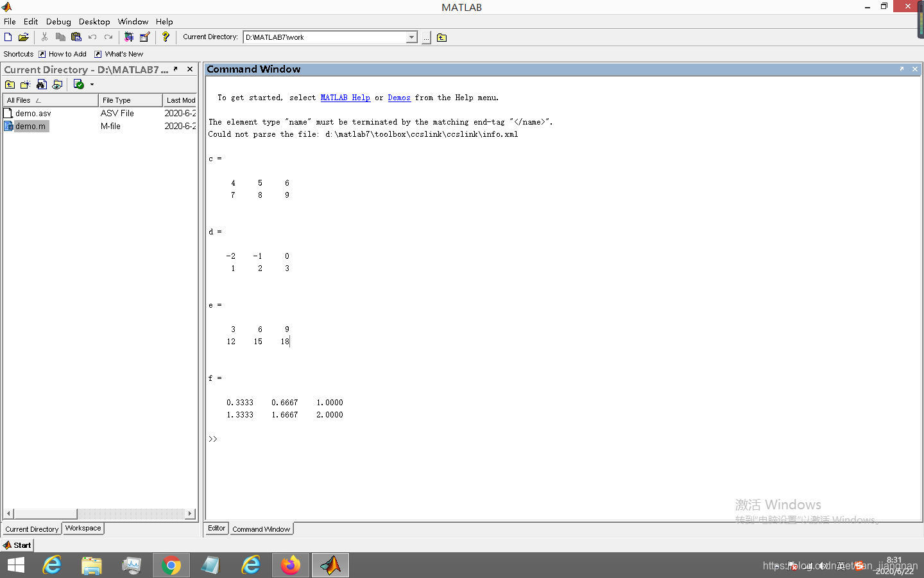This screenshot has height=578, width=924.
Task: Browse for folder with ellipsis button
Action: 426,37
